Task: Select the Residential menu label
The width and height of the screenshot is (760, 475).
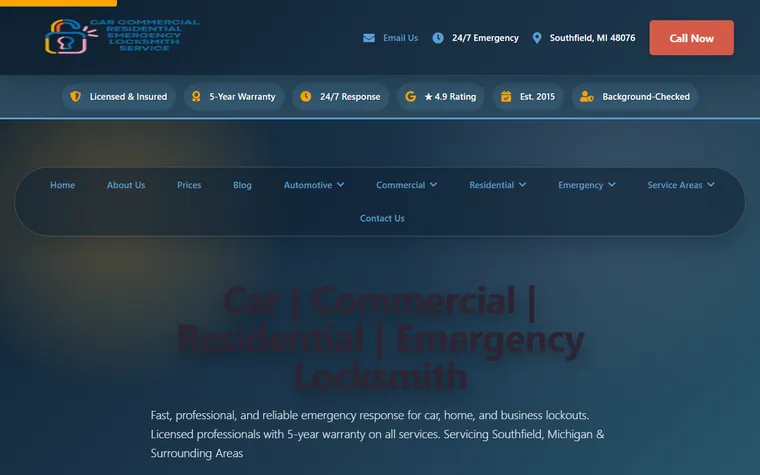Action: [x=491, y=185]
